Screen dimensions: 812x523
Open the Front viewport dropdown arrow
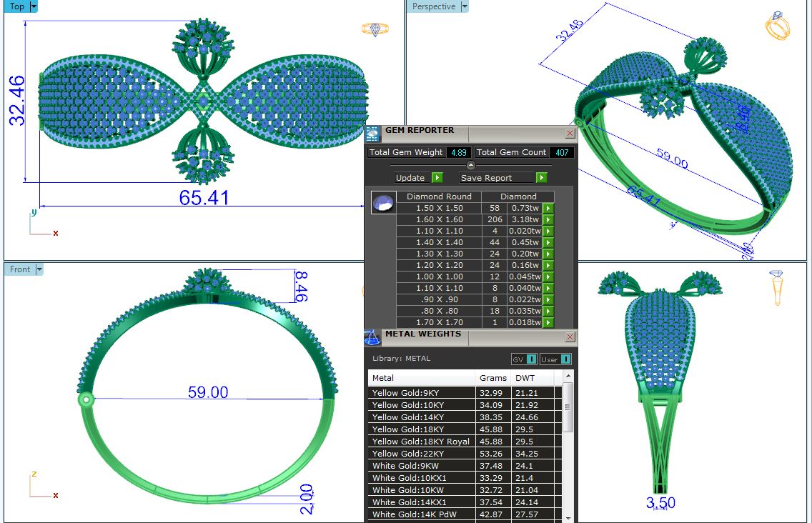click(39, 269)
